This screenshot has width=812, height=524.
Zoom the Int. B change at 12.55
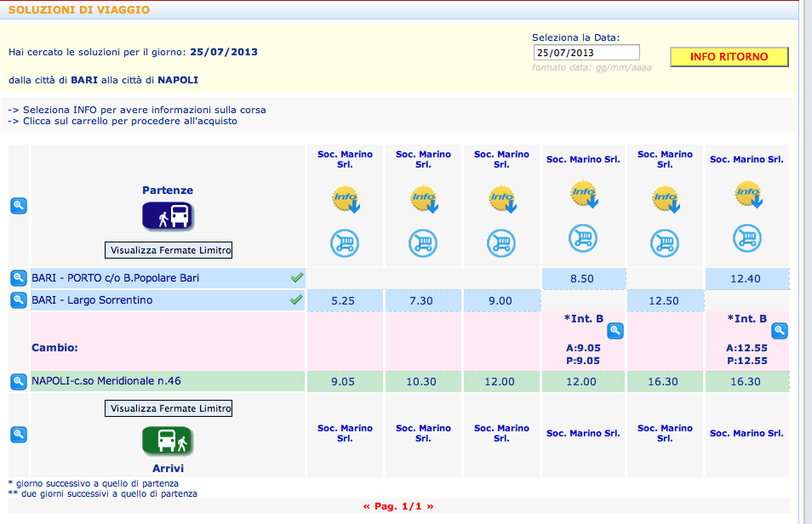click(780, 330)
